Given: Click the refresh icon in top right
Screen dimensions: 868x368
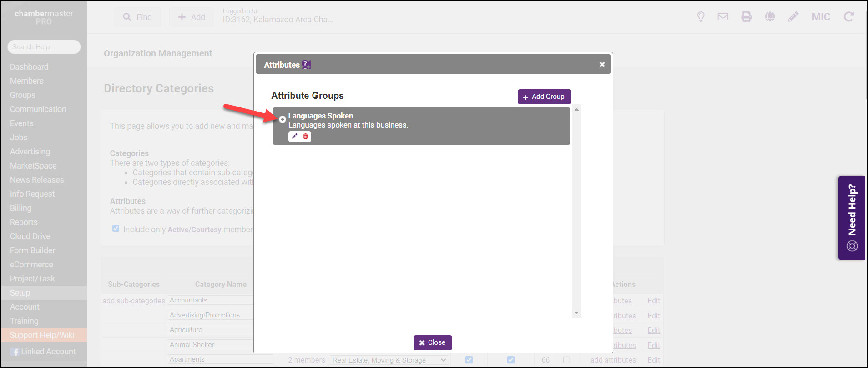Looking at the screenshot, I should [848, 17].
